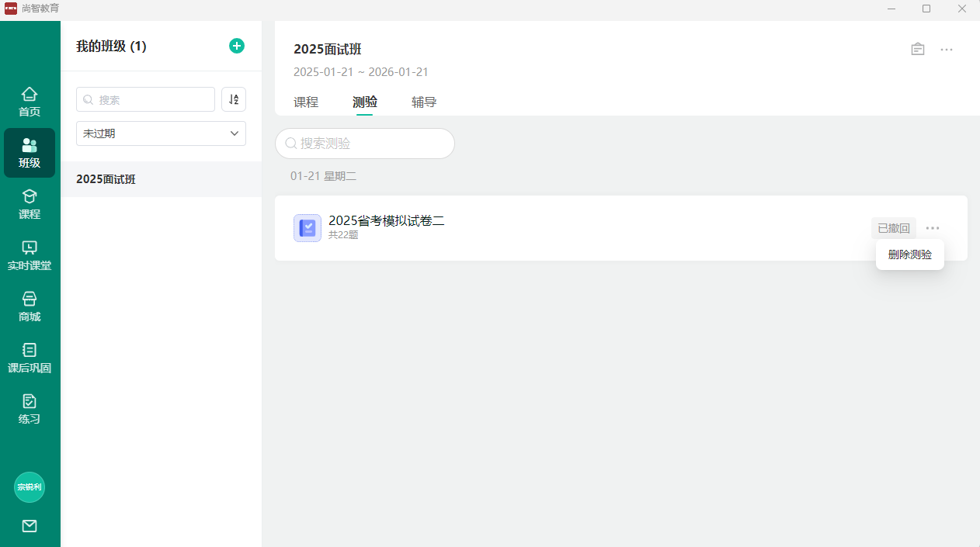The height and width of the screenshot is (547, 980).
Task: Go to 首页 home in sidebar
Action: tap(30, 102)
